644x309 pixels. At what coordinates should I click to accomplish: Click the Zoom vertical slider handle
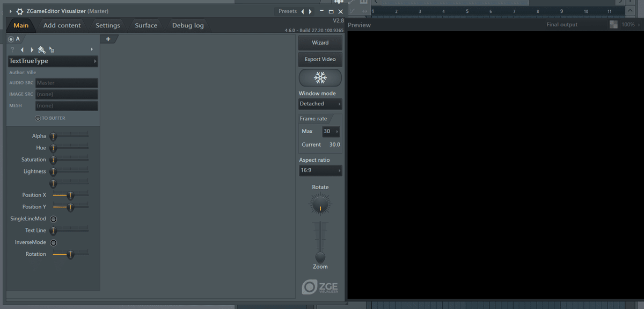(x=320, y=257)
